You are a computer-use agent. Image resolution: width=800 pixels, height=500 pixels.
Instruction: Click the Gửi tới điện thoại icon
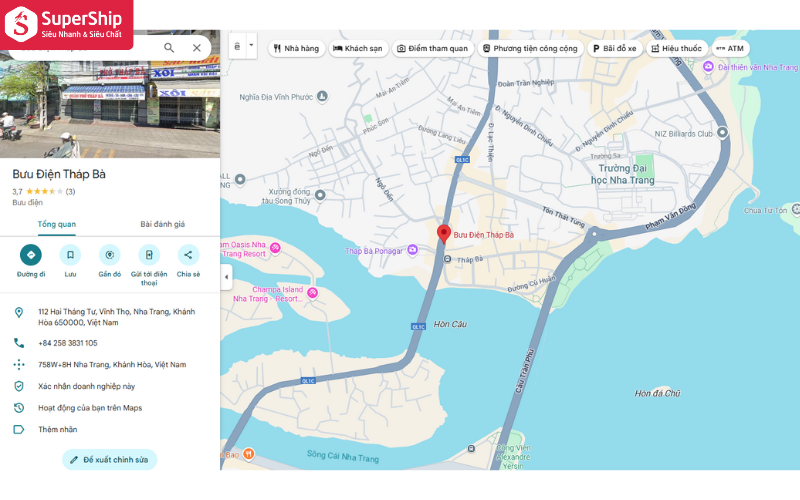149,255
